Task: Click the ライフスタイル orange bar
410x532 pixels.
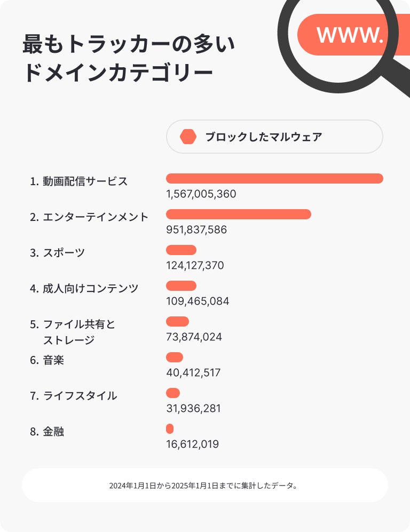Action: (173, 393)
